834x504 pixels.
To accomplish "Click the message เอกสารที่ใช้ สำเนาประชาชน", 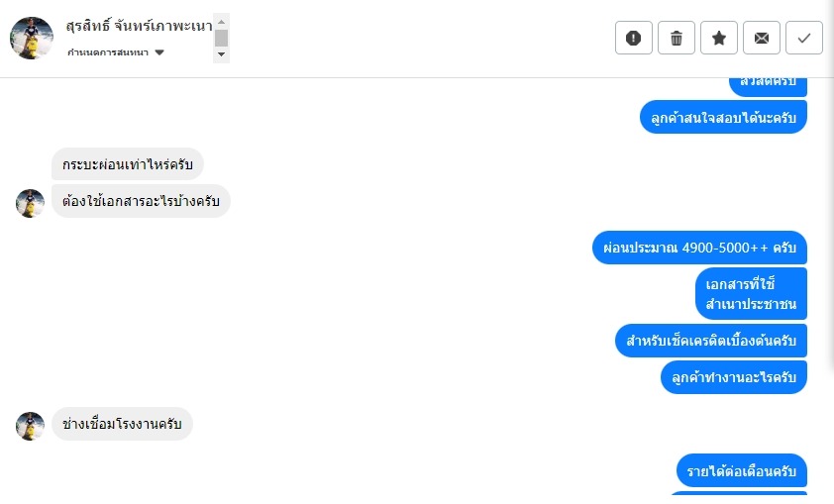I will pyautogui.click(x=751, y=294).
